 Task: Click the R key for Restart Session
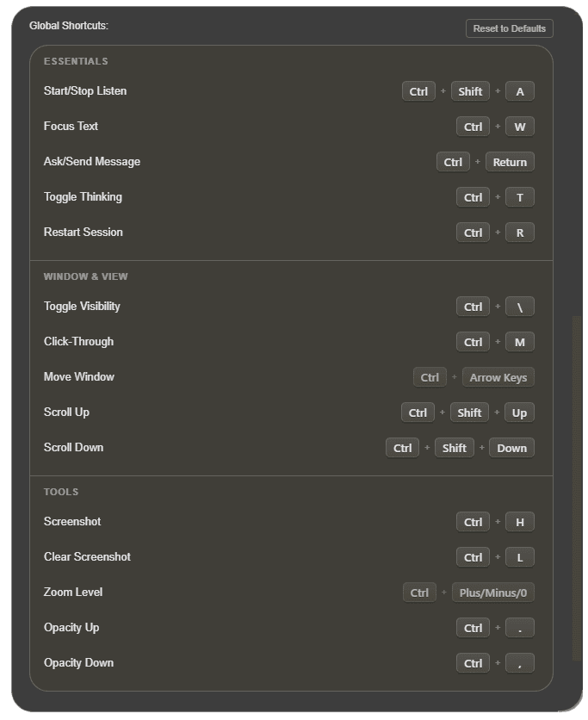click(x=519, y=232)
